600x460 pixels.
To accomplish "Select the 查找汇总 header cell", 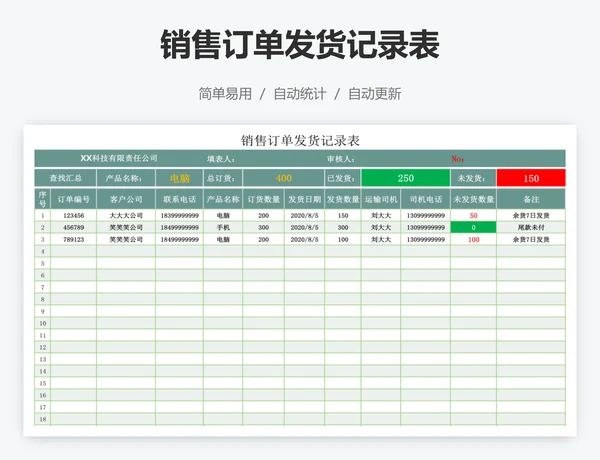I will 65,178.
